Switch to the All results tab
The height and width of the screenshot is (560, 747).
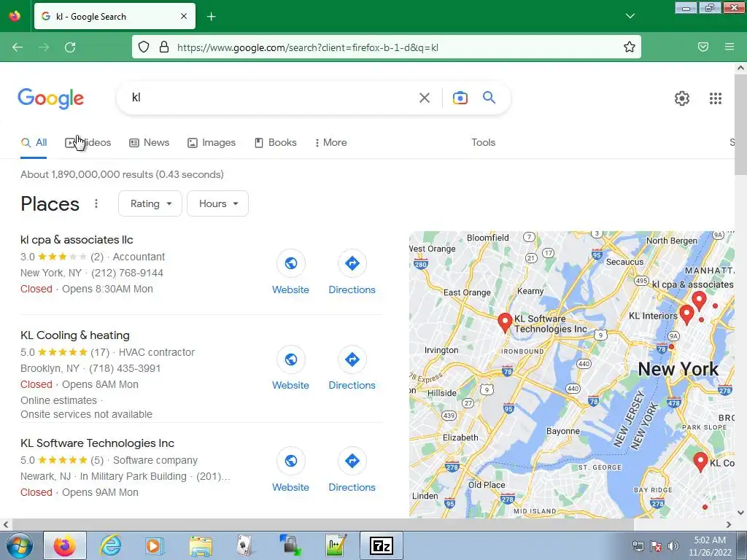(x=34, y=142)
